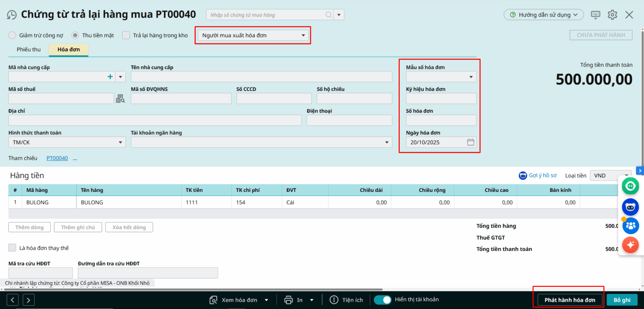Click the Phát hành hóa đơn button
This screenshot has width=644, height=309.
[570, 300]
